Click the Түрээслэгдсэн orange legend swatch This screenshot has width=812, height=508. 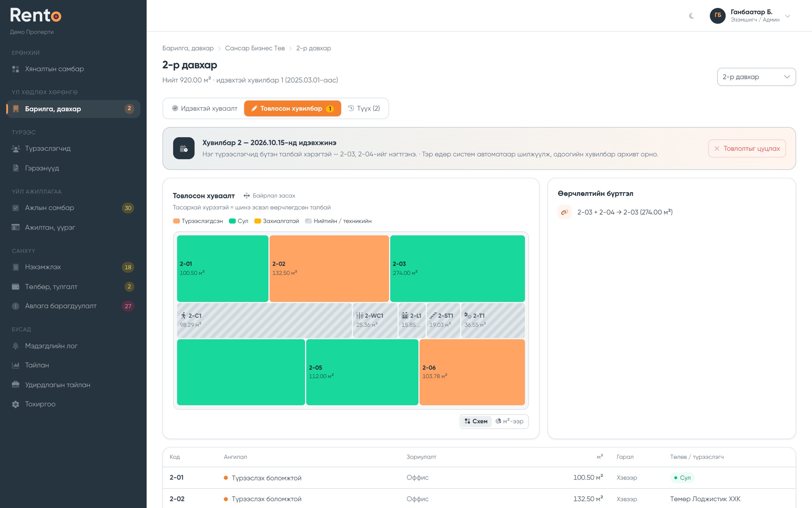coord(176,221)
